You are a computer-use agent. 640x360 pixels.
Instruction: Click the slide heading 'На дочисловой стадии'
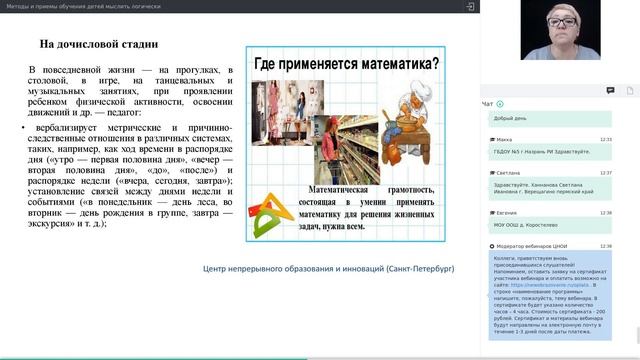pyautogui.click(x=99, y=44)
